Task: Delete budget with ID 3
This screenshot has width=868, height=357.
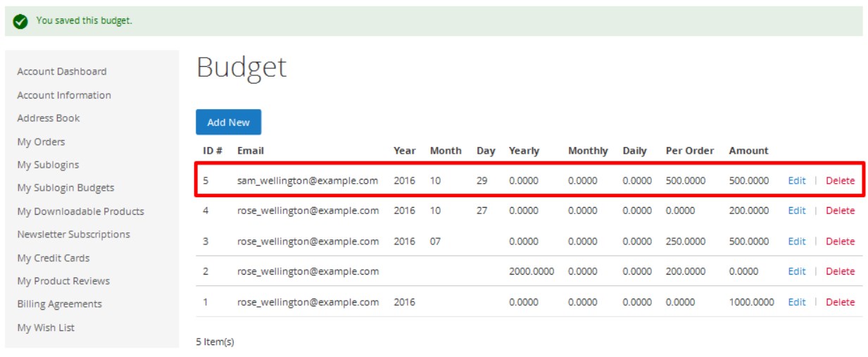Action: [x=840, y=241]
